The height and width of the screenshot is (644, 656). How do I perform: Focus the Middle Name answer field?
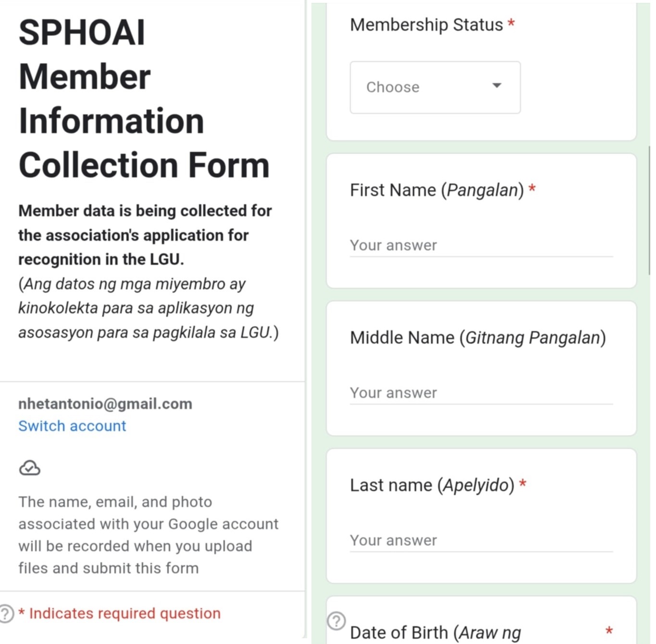[481, 393]
